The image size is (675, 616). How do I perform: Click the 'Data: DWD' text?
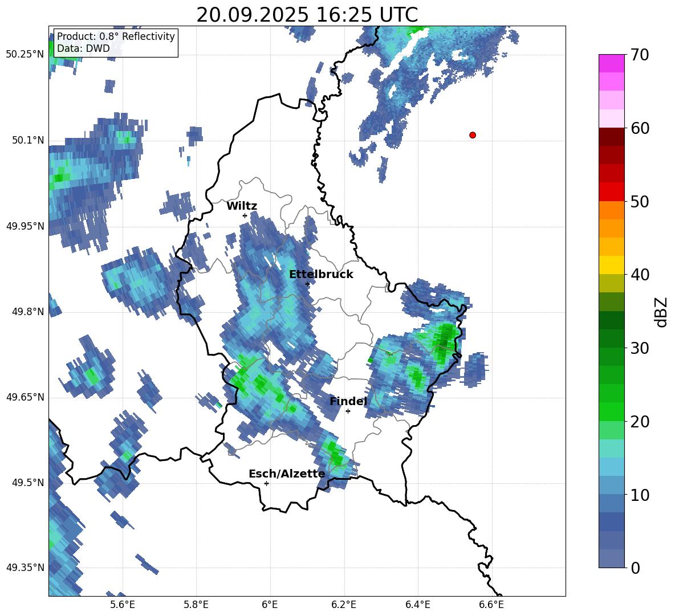click(x=83, y=48)
